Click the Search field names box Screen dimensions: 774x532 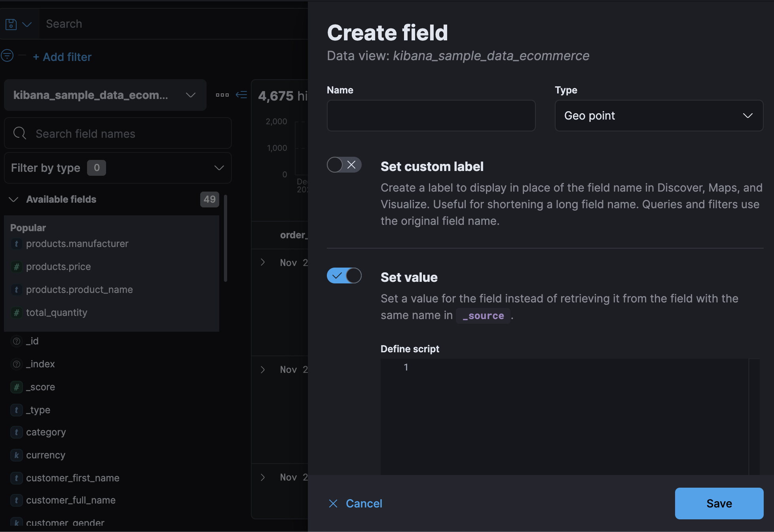pos(118,134)
